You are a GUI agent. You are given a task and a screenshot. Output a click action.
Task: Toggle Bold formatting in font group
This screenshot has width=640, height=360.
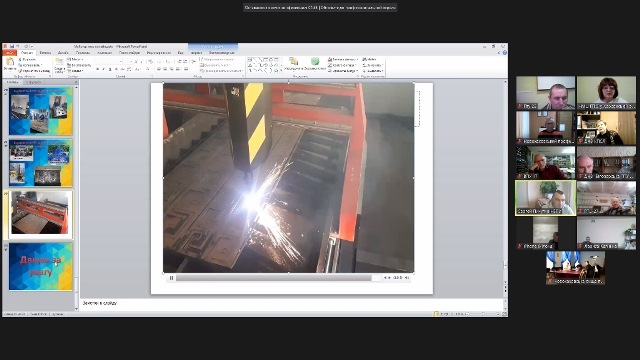(x=98, y=69)
